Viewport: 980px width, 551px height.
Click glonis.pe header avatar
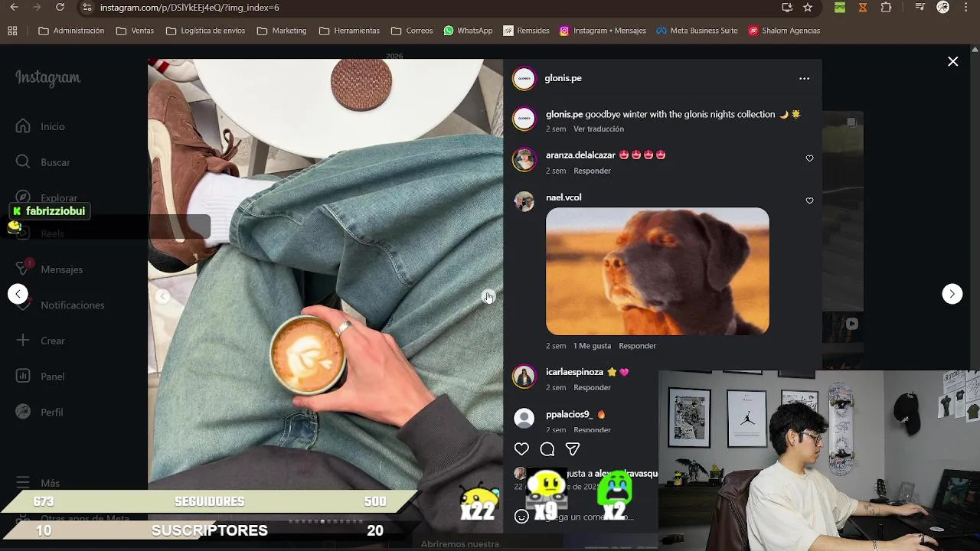click(x=524, y=78)
